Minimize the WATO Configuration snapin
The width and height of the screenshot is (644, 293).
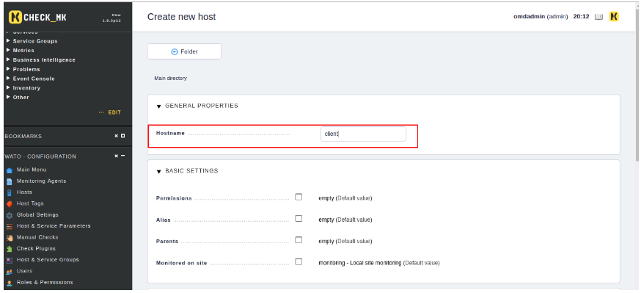click(122, 156)
